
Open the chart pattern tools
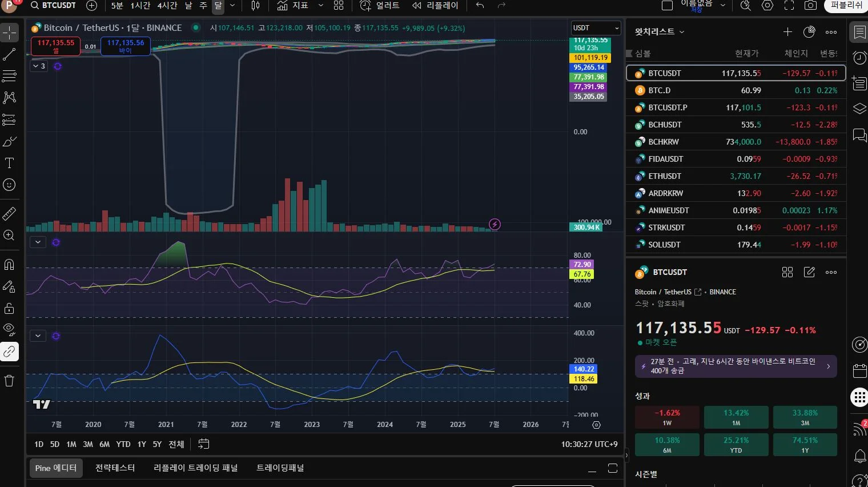coord(10,98)
